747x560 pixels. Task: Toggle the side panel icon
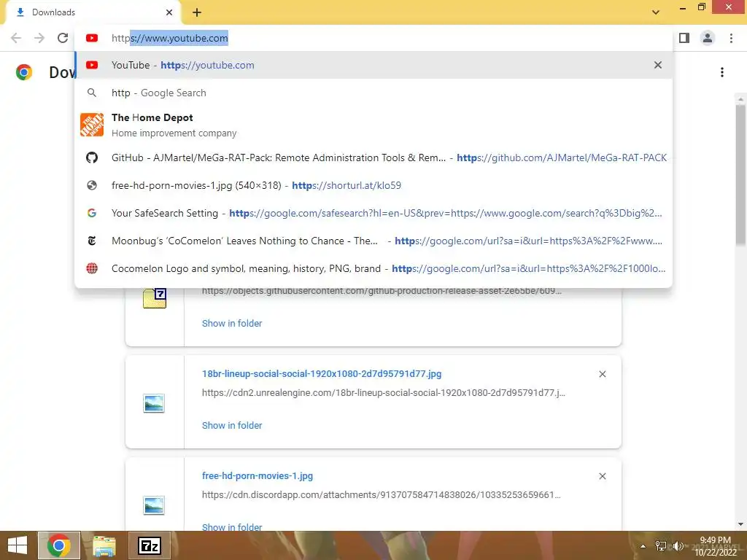click(x=684, y=38)
